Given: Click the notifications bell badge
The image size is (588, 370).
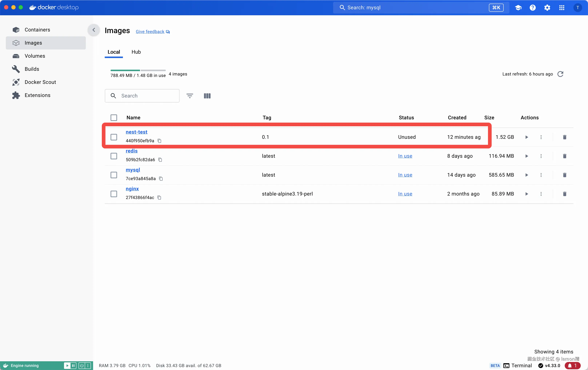Looking at the screenshot, I should (572, 366).
